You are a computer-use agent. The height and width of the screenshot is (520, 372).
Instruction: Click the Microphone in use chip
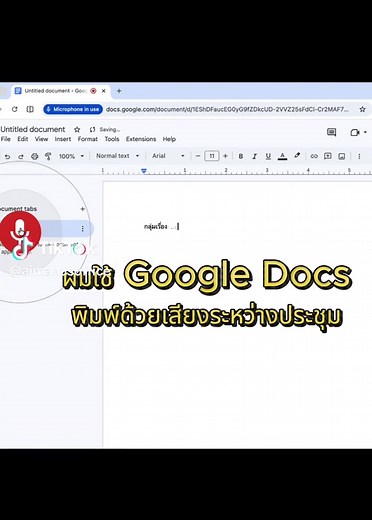coord(73,109)
